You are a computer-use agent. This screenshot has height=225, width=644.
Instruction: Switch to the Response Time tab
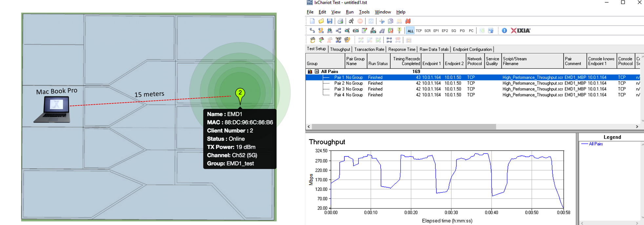(402, 49)
